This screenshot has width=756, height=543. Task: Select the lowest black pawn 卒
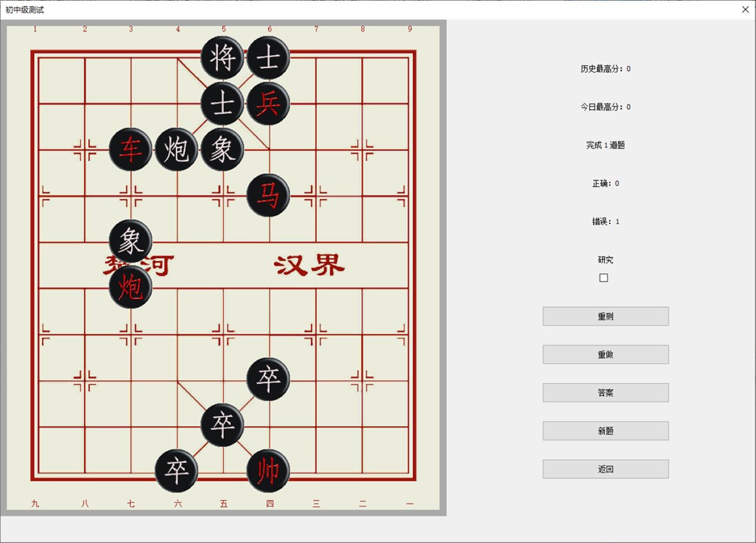click(x=177, y=472)
